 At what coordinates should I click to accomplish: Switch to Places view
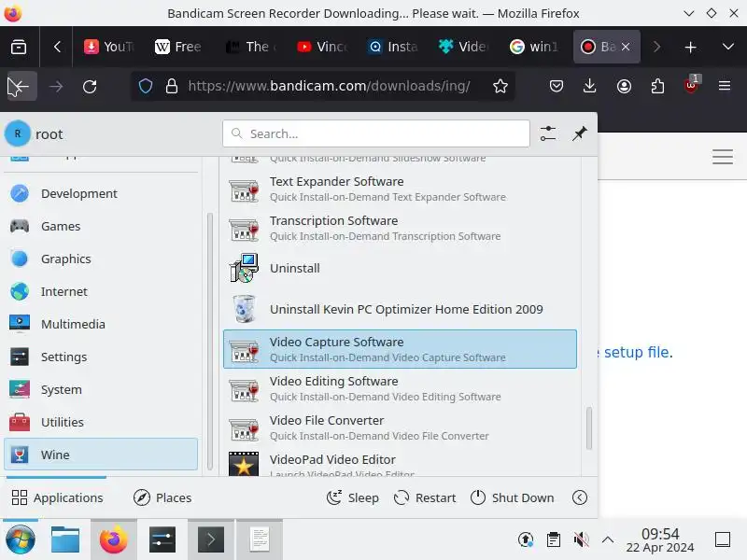point(162,497)
